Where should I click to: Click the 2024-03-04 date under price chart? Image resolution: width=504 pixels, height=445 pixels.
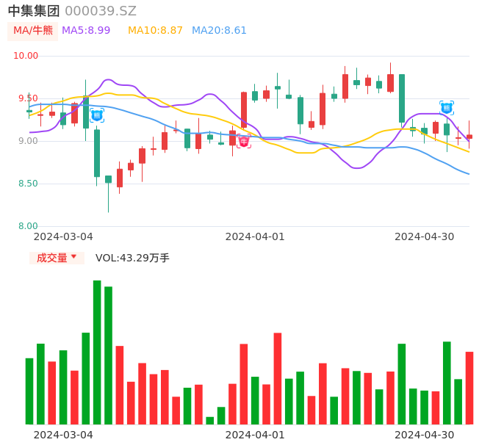click(63, 236)
